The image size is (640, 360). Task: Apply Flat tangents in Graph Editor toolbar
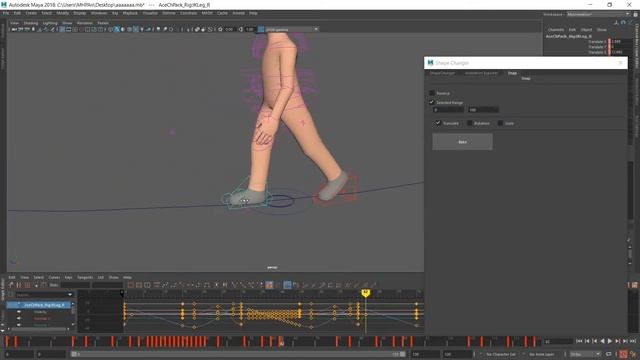[191, 285]
